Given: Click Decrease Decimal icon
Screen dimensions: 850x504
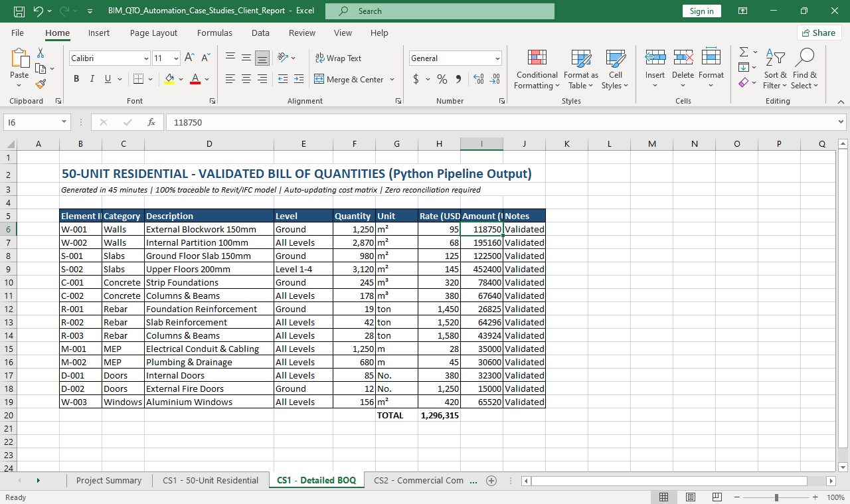Looking at the screenshot, I should [495, 79].
